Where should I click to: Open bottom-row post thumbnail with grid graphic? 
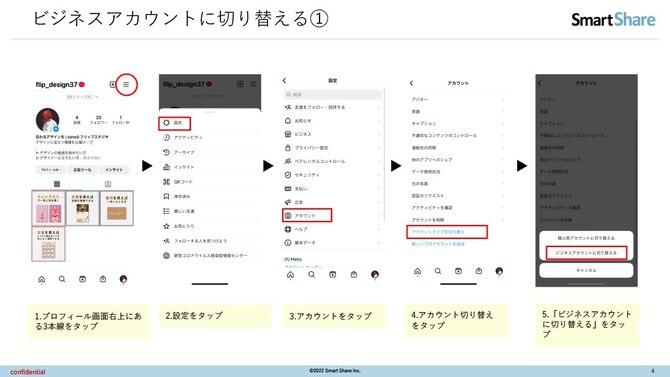pos(48,244)
